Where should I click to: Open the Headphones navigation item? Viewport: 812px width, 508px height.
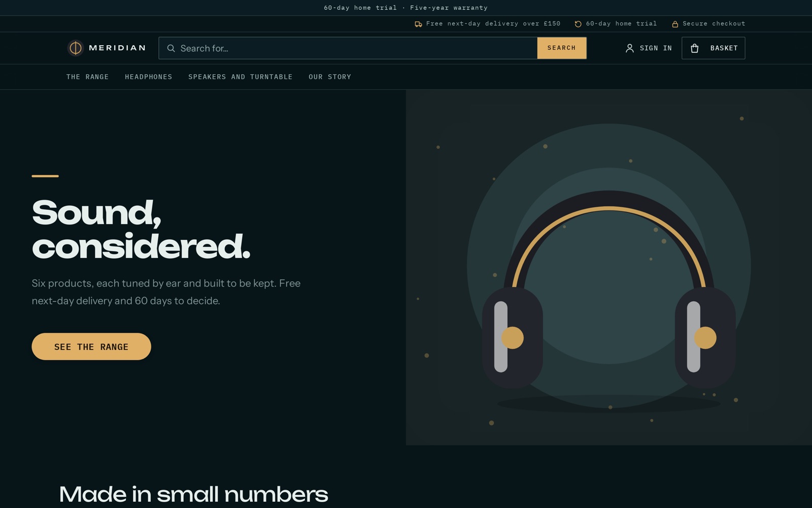[x=148, y=77]
